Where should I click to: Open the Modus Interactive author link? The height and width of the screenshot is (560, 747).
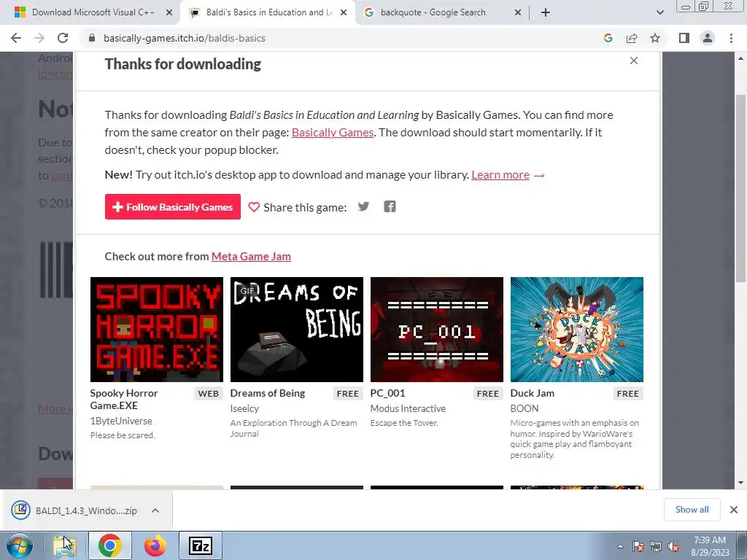(408, 408)
